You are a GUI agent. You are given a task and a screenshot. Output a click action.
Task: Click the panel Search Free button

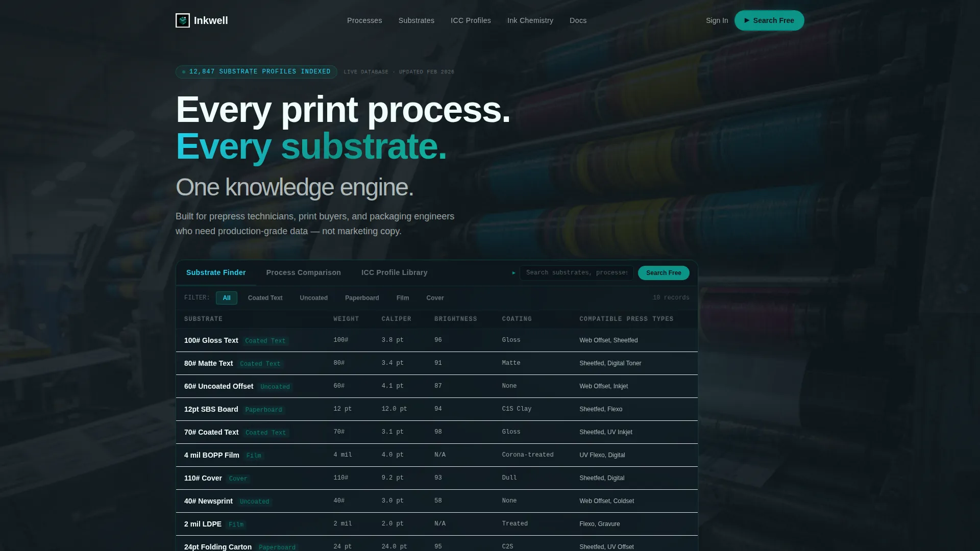[663, 273]
